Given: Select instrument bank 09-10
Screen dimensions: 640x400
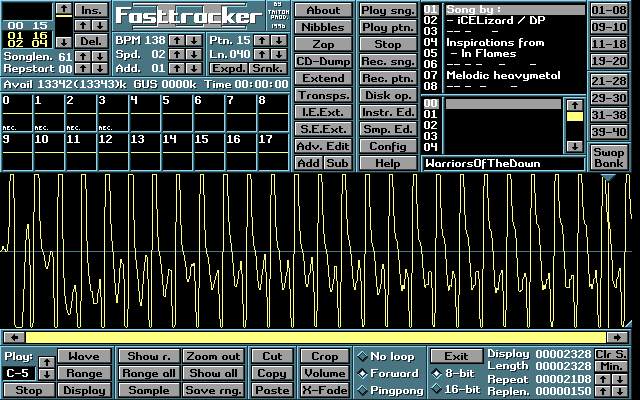Looking at the screenshot, I should point(609,27).
